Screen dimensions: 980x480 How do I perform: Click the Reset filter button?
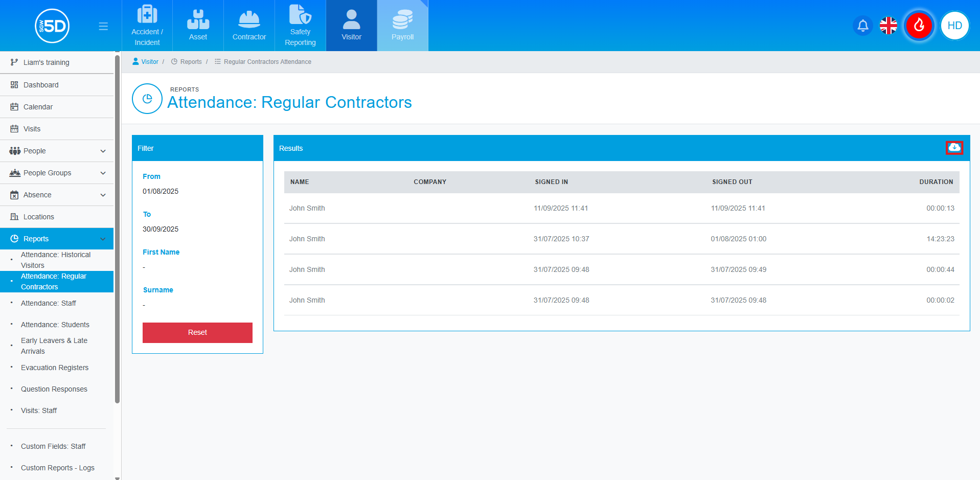[197, 332]
